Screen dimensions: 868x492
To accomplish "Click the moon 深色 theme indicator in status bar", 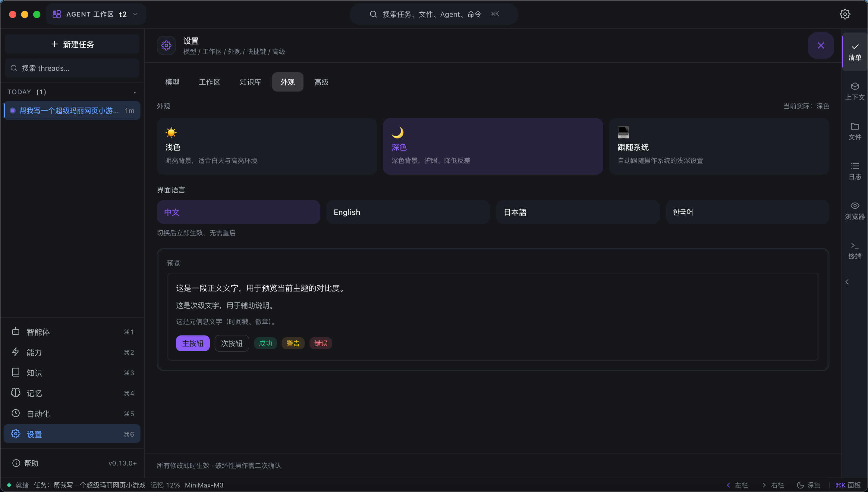I will (x=808, y=485).
